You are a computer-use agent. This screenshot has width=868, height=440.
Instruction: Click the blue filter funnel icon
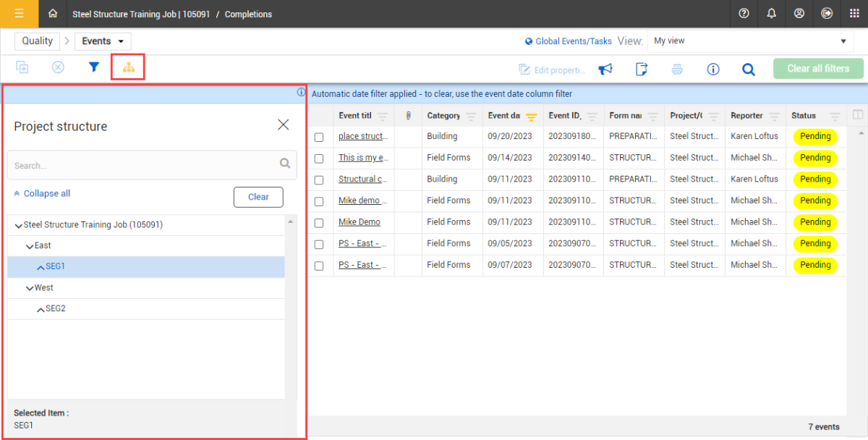coord(93,67)
